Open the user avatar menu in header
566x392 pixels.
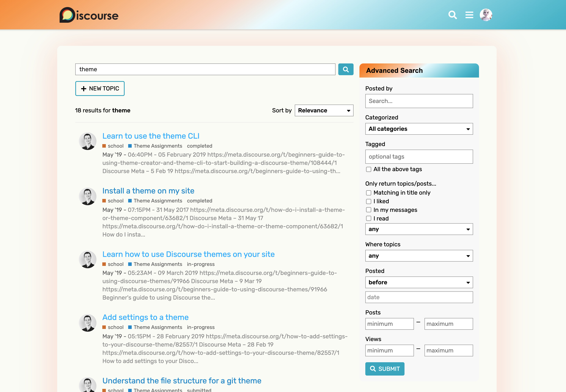(x=486, y=15)
